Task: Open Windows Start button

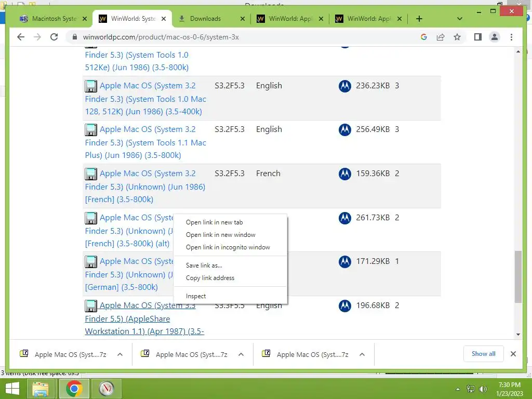Action: (12, 389)
